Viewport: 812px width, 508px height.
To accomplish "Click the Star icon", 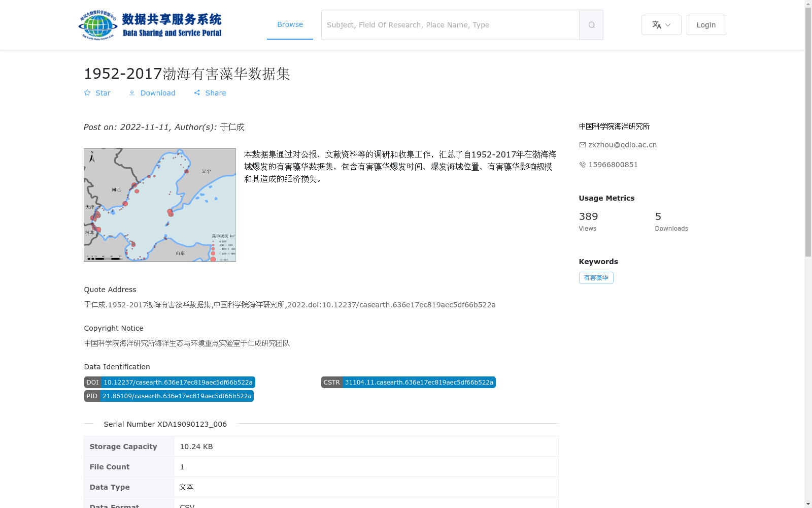I will [x=87, y=92].
